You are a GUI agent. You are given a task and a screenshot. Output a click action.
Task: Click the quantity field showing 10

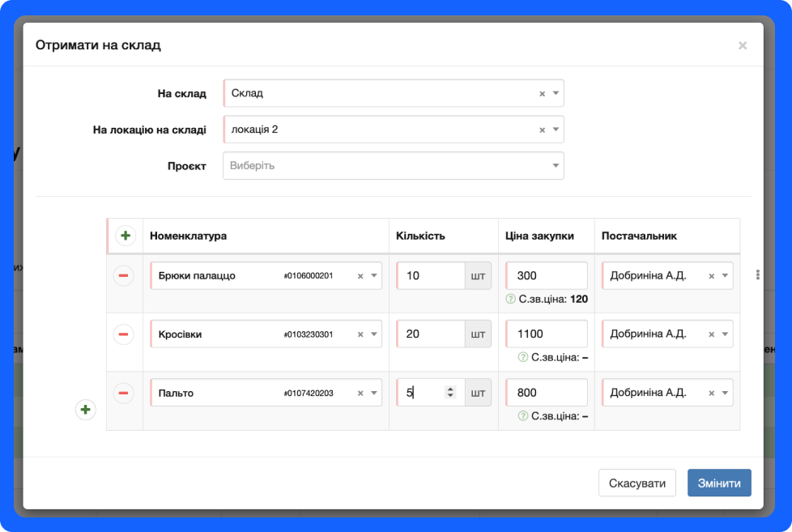point(432,276)
